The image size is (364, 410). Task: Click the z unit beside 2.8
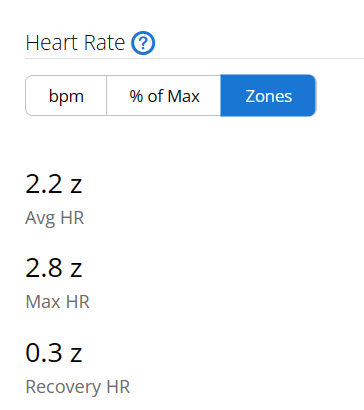(x=76, y=271)
